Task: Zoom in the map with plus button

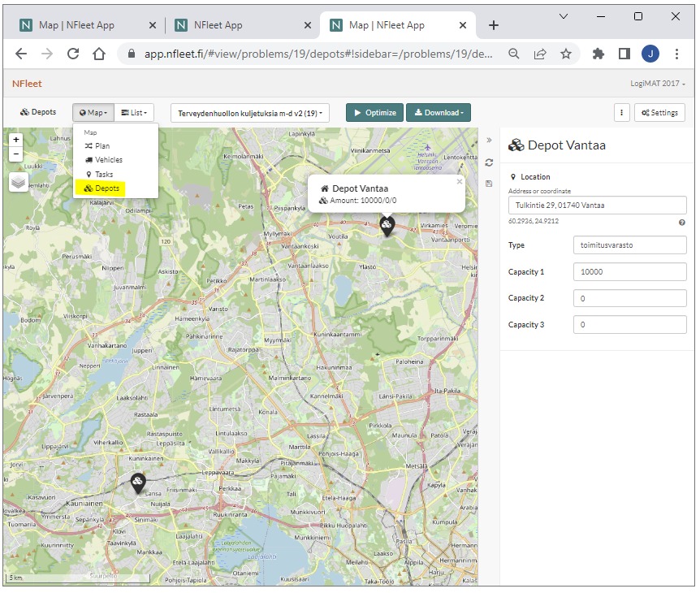Action: (x=16, y=140)
